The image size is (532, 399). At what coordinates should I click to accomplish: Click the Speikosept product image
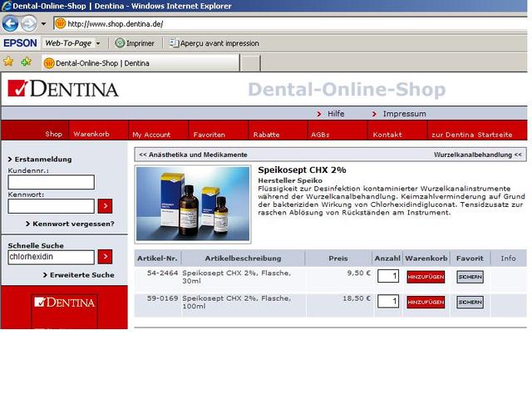[x=193, y=204]
